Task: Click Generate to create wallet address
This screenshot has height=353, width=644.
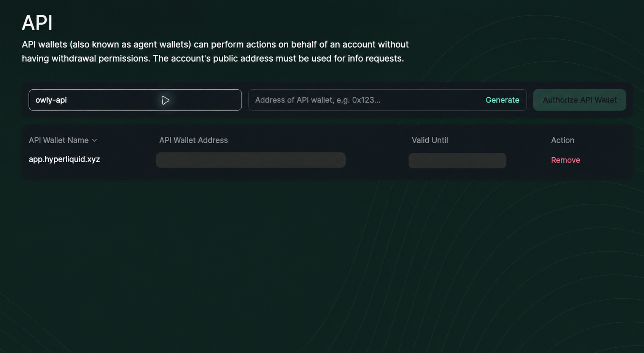Action: [x=502, y=100]
